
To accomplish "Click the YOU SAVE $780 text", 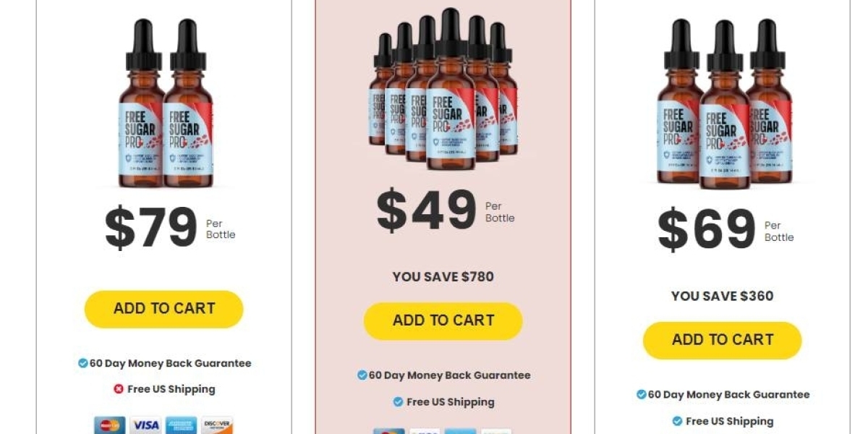I will pyautogui.click(x=443, y=276).
